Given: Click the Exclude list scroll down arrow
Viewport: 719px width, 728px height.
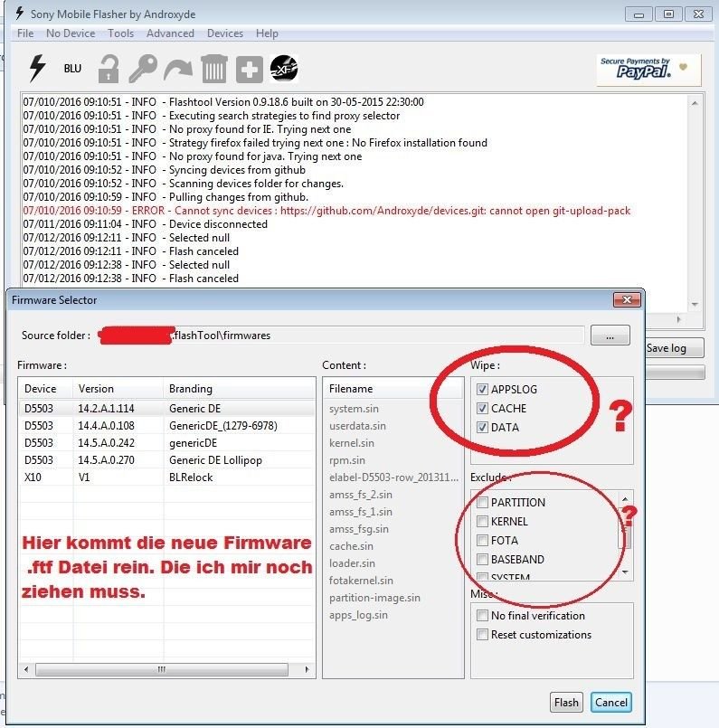Looking at the screenshot, I should click(626, 572).
